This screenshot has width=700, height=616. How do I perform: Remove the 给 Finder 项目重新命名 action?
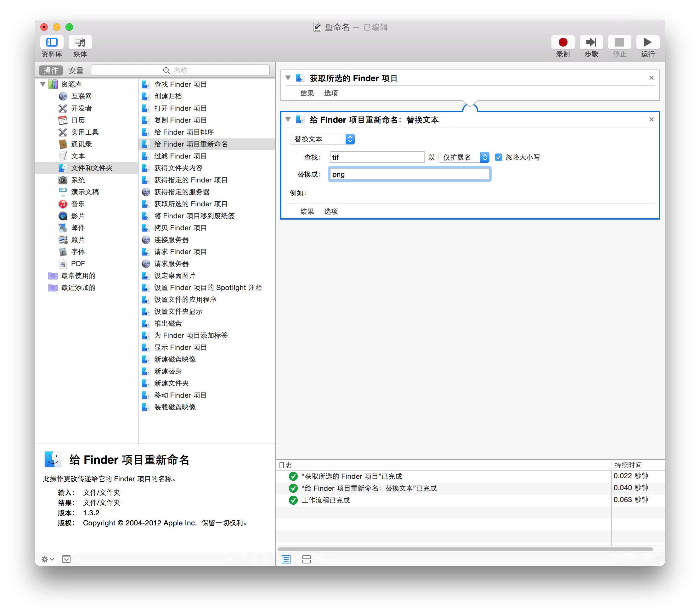click(651, 120)
